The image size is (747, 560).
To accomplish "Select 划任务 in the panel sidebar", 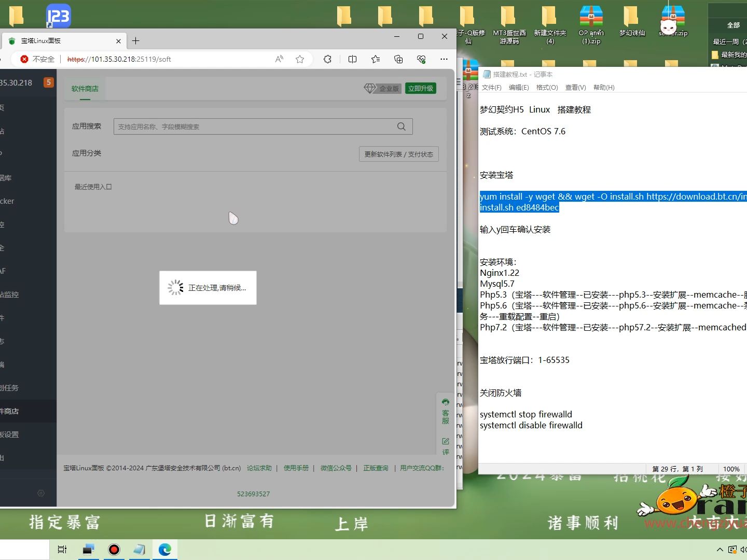I will (x=28, y=388).
